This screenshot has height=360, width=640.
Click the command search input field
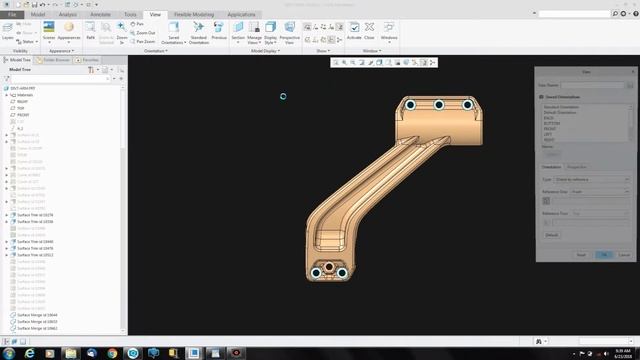click(x=574, y=14)
